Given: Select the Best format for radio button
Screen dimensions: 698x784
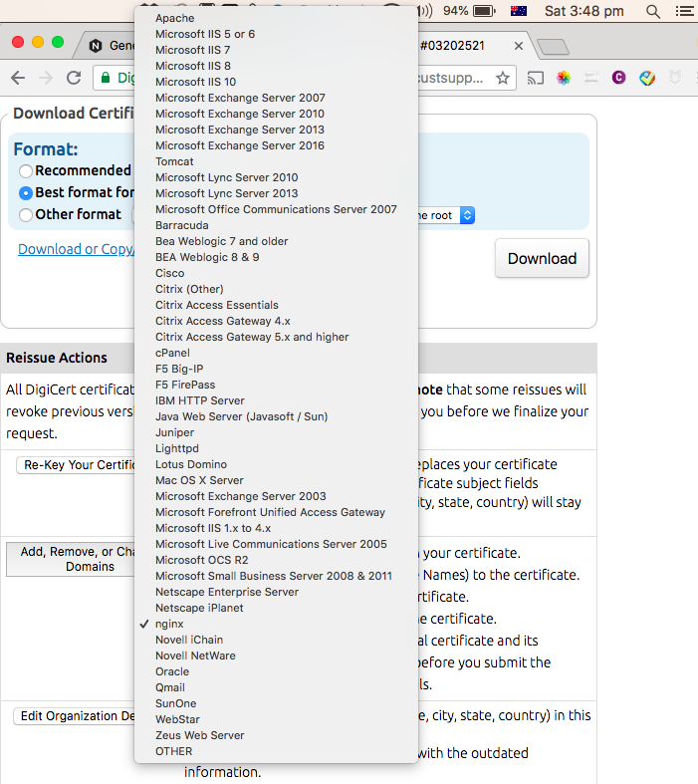Looking at the screenshot, I should tap(26, 193).
